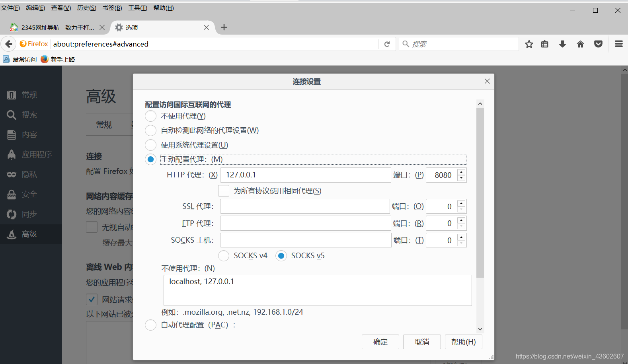Open 文件 File menu
This screenshot has height=364, width=628.
click(10, 8)
